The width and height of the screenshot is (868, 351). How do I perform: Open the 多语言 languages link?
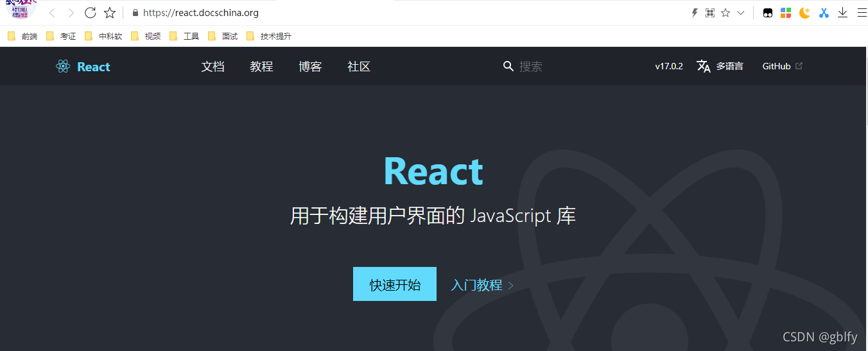tap(730, 66)
